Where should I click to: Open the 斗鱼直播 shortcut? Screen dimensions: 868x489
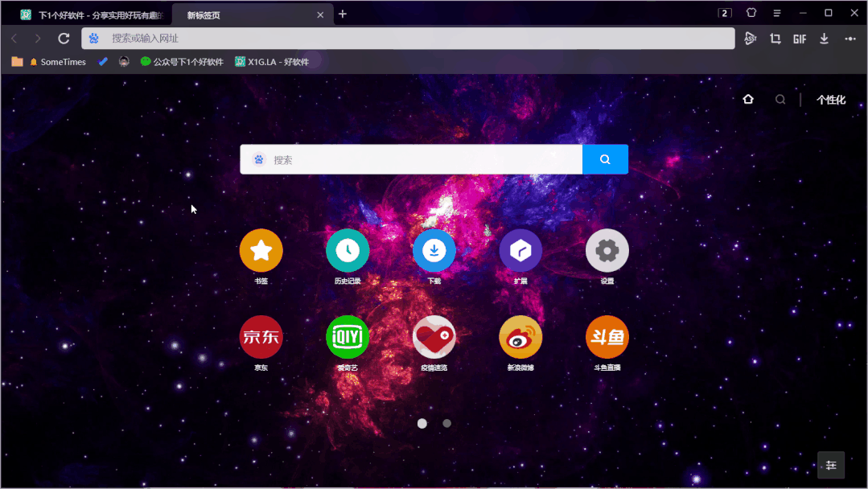coord(607,337)
